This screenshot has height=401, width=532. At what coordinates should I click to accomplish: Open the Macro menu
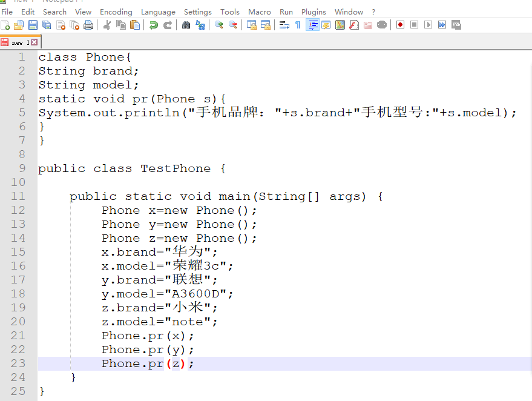pos(260,12)
